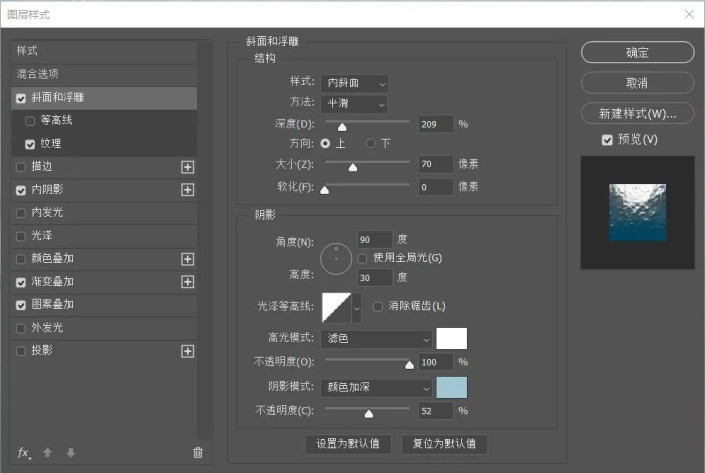The height and width of the screenshot is (473, 705).
Task: Enable the 投影 checkbox
Action: point(21,351)
